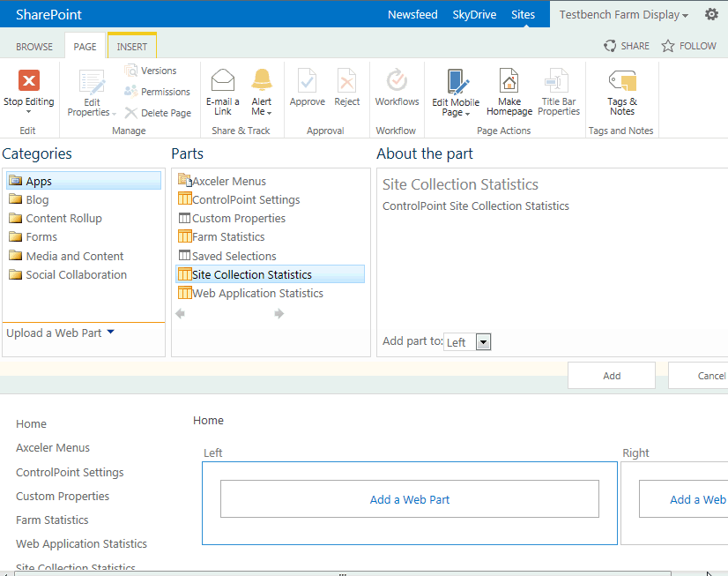Switch to the BROWSE ribbon tab
The width and height of the screenshot is (728, 576).
(x=35, y=47)
